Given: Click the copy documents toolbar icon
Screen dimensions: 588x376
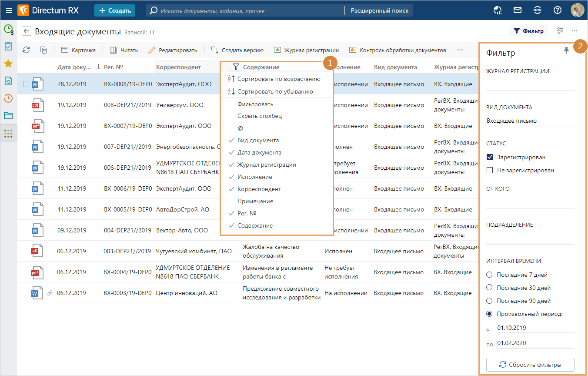Looking at the screenshot, I should pos(43,50).
